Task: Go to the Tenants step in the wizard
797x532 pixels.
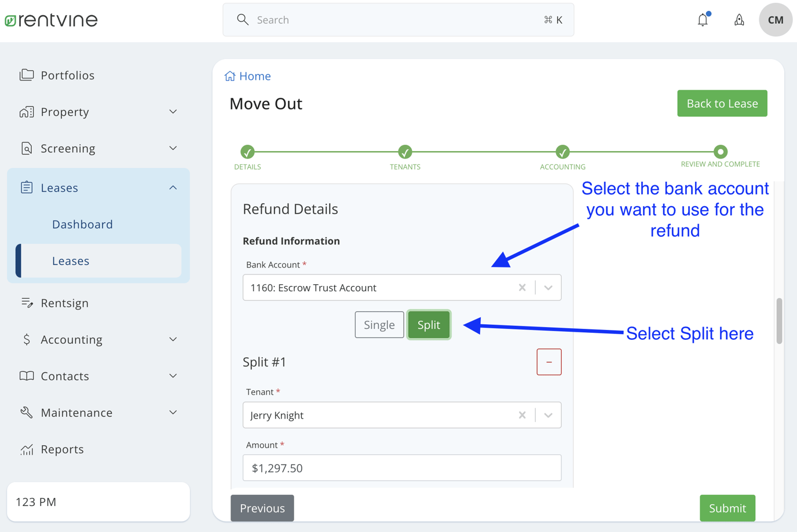Action: (x=405, y=152)
